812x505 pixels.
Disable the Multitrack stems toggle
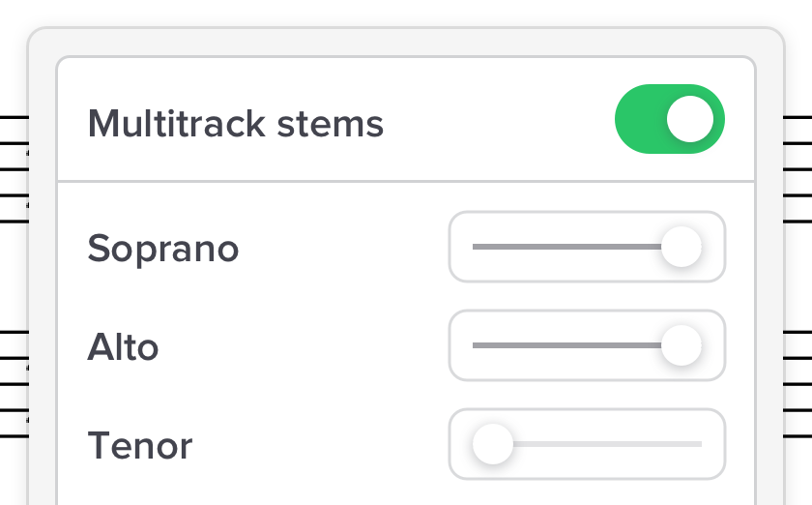pos(669,119)
